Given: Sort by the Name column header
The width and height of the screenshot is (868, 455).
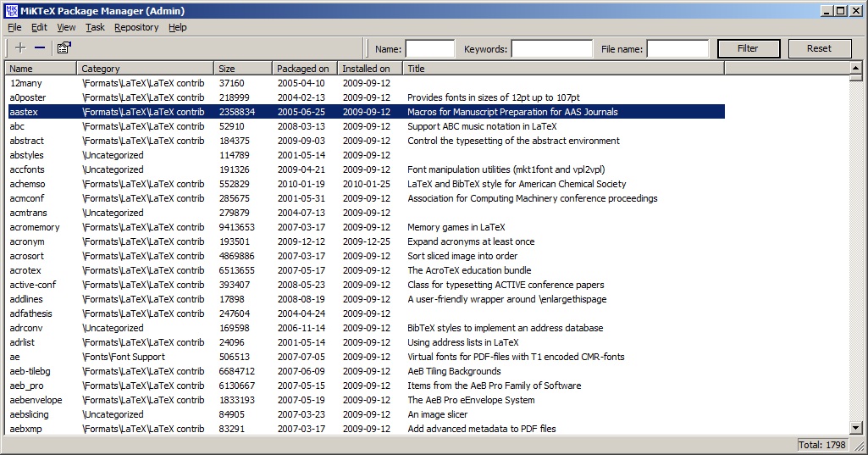Looking at the screenshot, I should click(41, 68).
